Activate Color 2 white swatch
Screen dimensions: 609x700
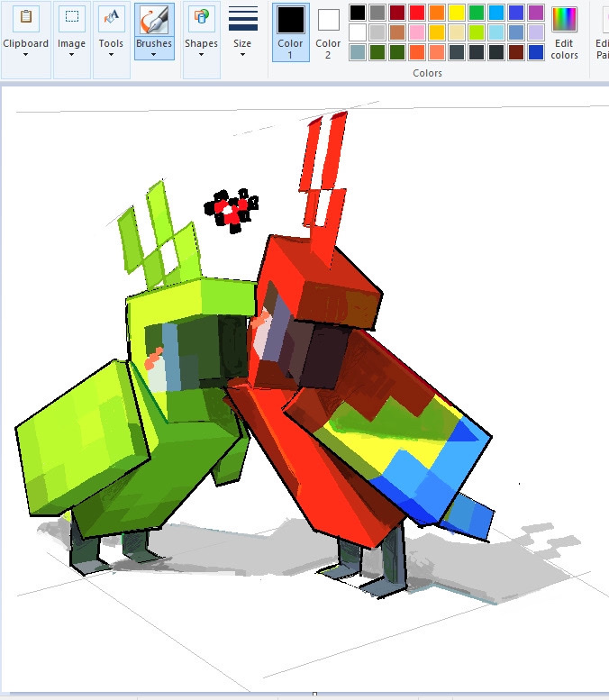click(328, 20)
